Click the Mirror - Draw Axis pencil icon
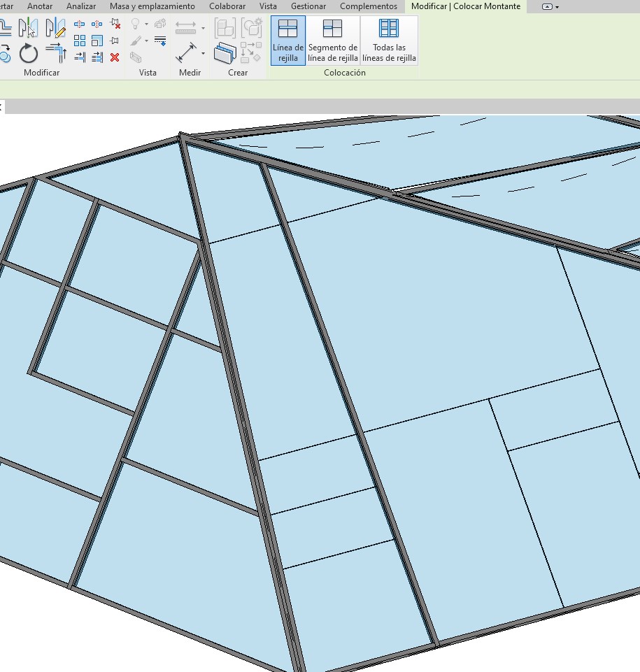The width and height of the screenshot is (640, 672). click(x=55, y=28)
